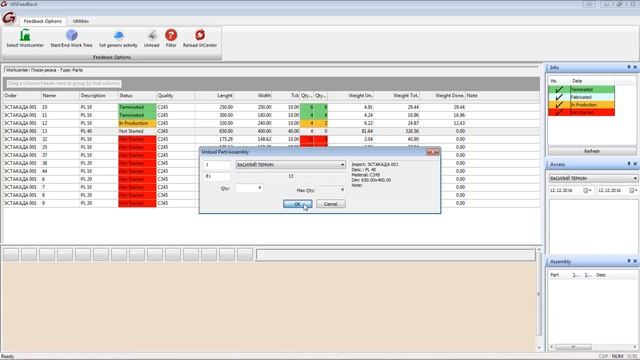Click the Note column header

click(502, 96)
